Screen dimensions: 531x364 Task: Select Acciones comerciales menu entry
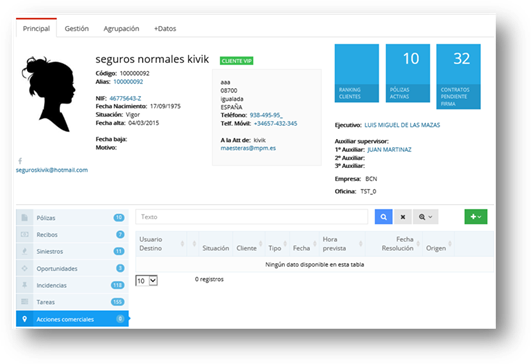[72, 319]
